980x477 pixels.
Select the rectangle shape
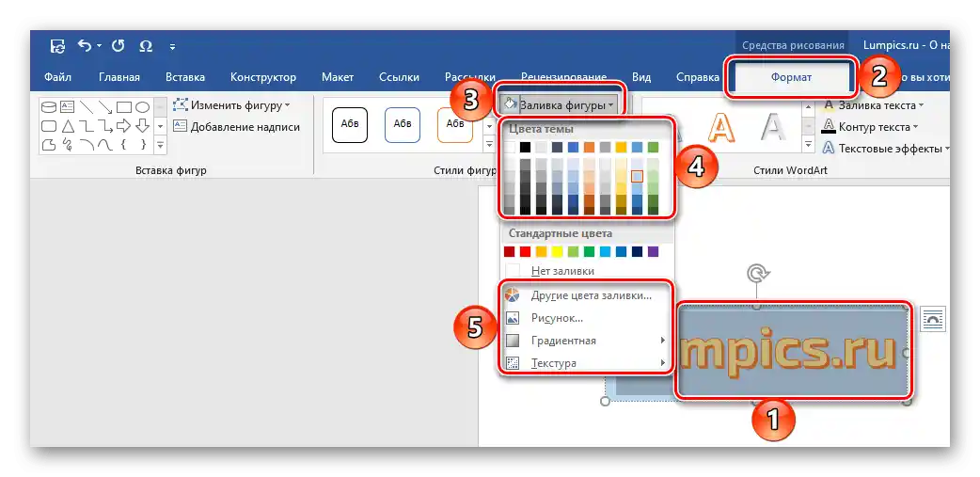[124, 107]
